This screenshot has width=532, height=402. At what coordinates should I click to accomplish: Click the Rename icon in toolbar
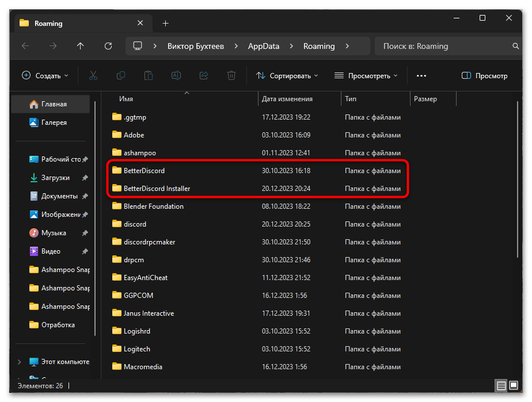[x=176, y=75]
